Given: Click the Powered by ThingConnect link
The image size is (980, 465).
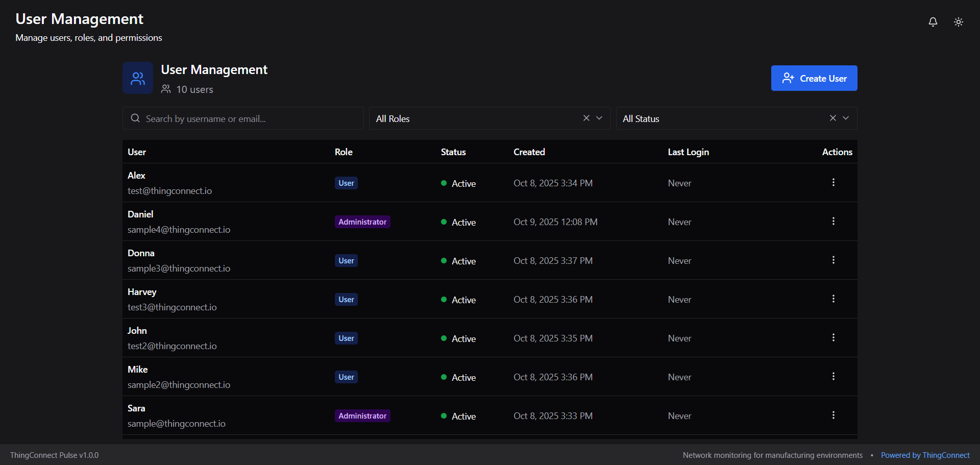Looking at the screenshot, I should (x=925, y=455).
